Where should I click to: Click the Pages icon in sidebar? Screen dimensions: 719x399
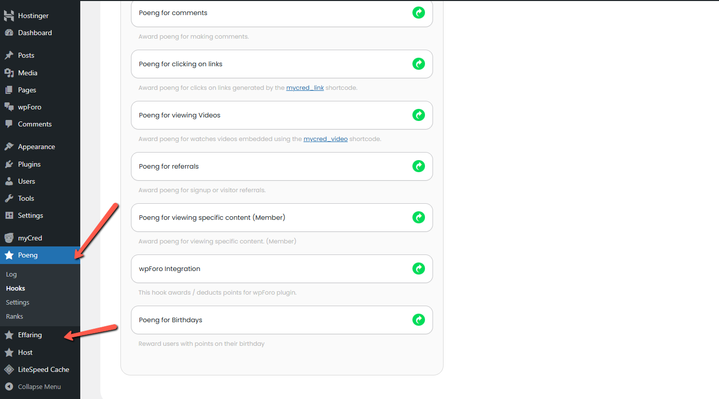point(9,90)
